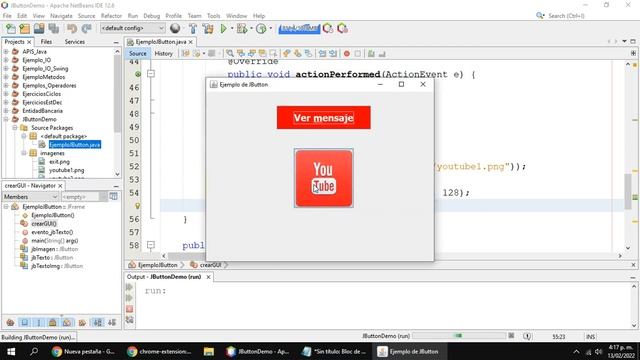
Task: Click the Undo arrow in toolbar
Action: pyautogui.click(x=72, y=29)
